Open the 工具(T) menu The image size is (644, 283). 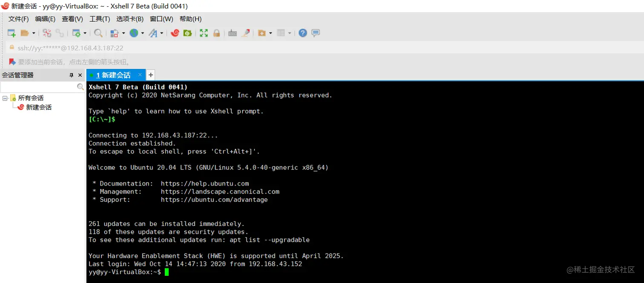point(100,19)
